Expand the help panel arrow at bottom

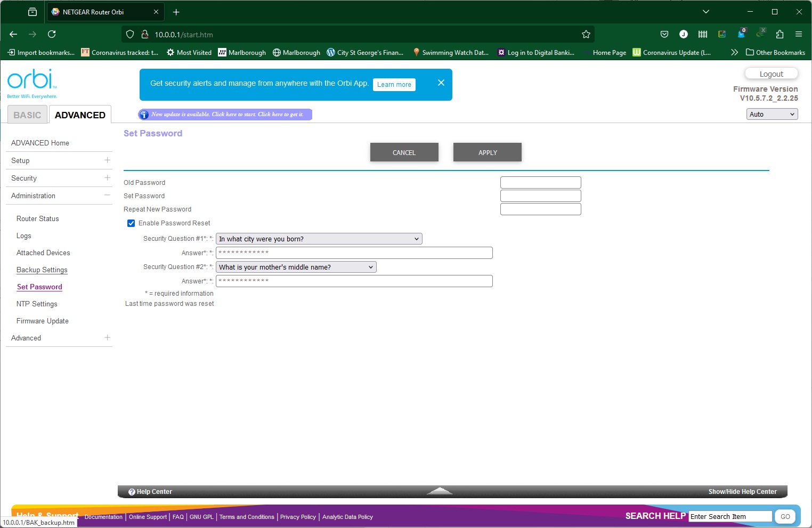(440, 491)
